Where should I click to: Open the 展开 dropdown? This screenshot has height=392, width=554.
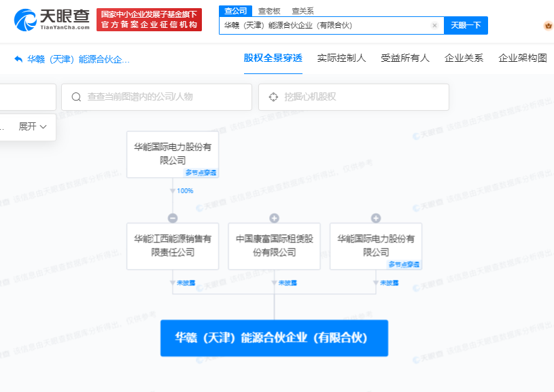tap(33, 126)
